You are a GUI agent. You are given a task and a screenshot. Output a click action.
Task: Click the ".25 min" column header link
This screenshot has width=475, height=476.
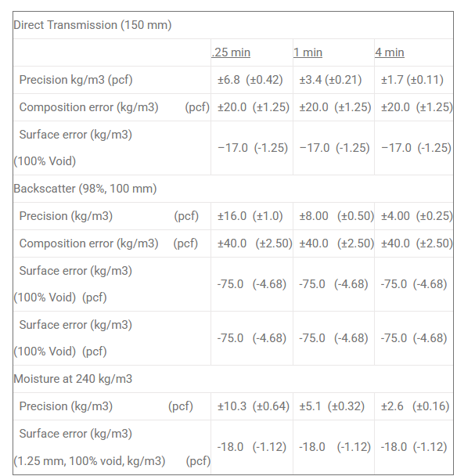[x=231, y=52]
